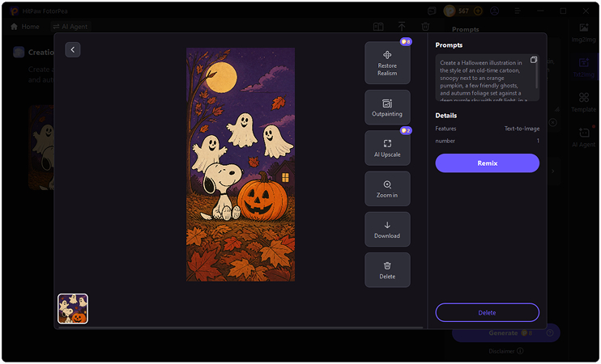
Task: Open Template in the right sidebar
Action: click(x=583, y=102)
